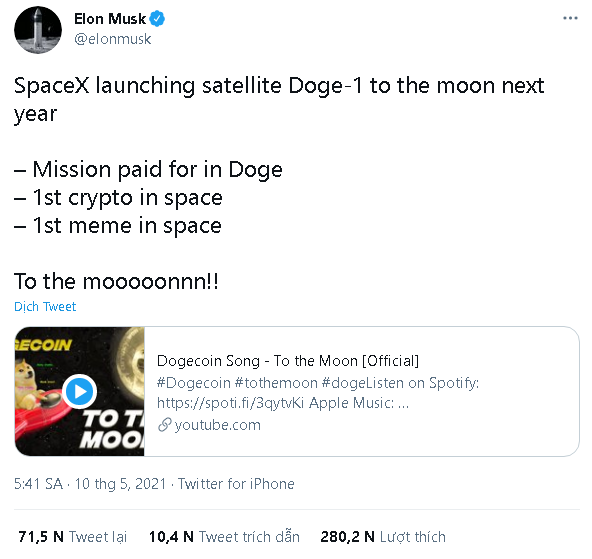Screen dimensions: 592x559
Task: Click the tweet text about Doge-1 satellite
Action: coord(279,99)
